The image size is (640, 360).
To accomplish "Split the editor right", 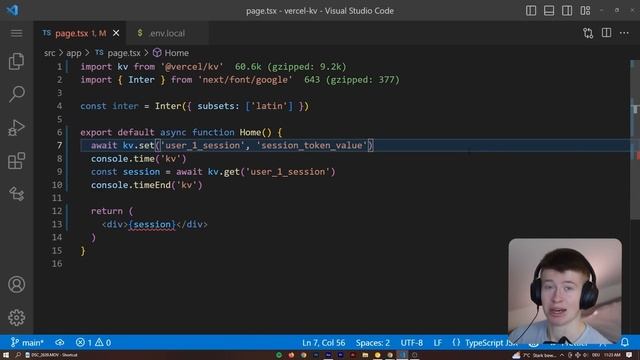I will [x=607, y=33].
